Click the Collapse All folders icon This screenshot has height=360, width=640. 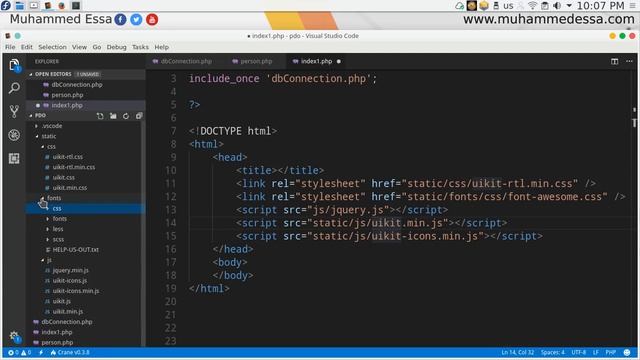(139, 116)
